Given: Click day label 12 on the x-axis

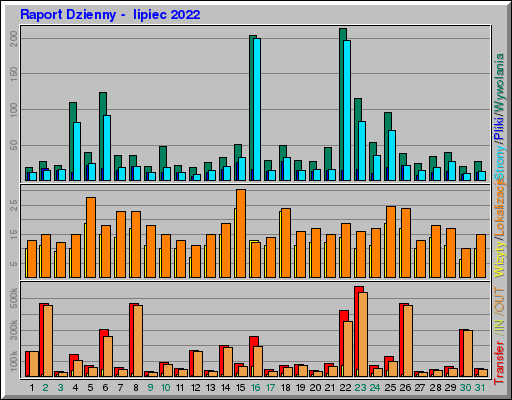Looking at the screenshot, I should 195,388.
